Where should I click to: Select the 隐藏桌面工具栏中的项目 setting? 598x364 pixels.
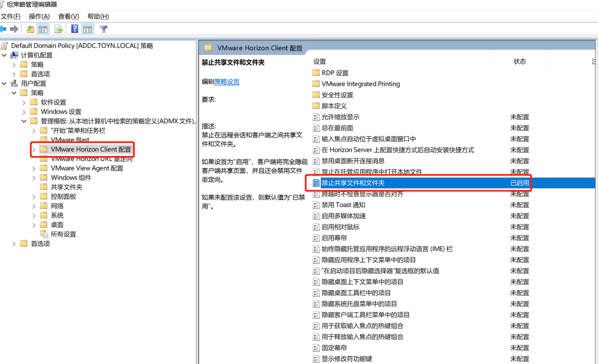(356, 293)
